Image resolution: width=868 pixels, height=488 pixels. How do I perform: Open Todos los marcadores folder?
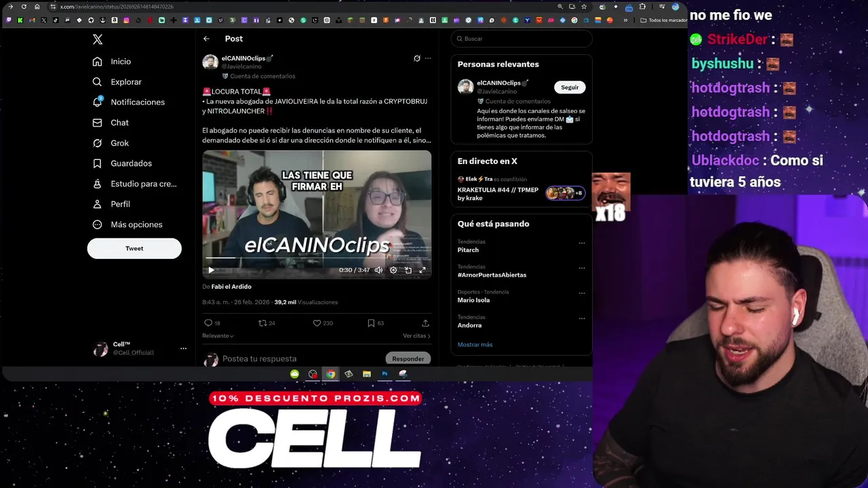[664, 20]
